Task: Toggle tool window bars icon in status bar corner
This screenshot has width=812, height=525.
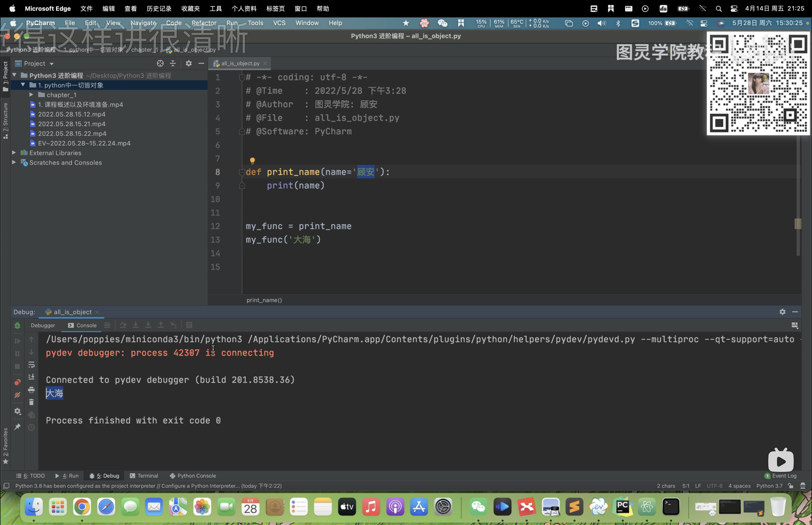Action: (6, 486)
